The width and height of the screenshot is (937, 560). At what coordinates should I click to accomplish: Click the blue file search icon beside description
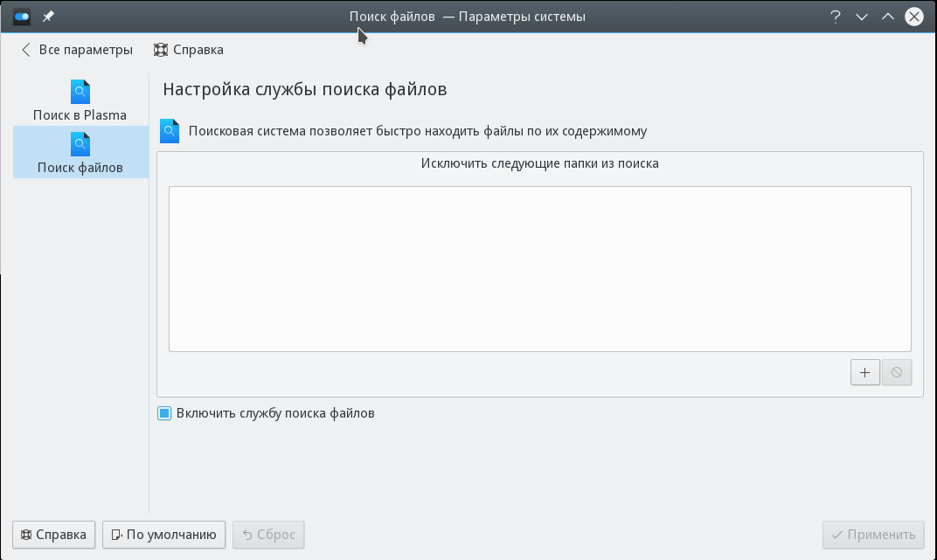[170, 131]
